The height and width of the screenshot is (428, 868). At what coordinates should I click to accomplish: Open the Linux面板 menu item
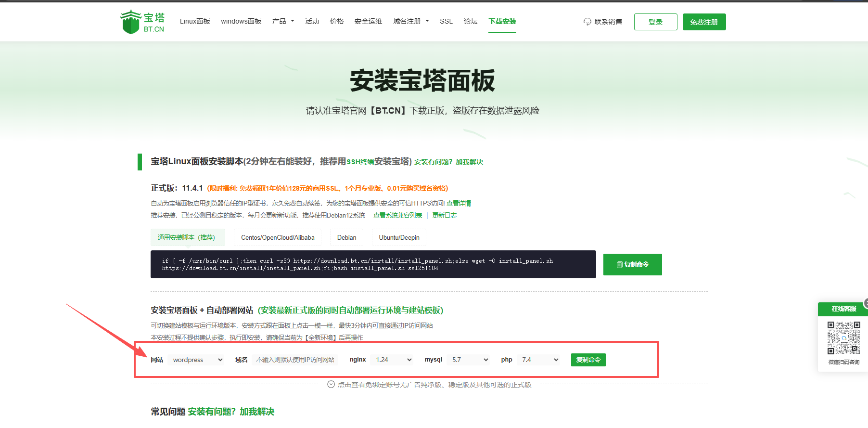click(x=195, y=21)
